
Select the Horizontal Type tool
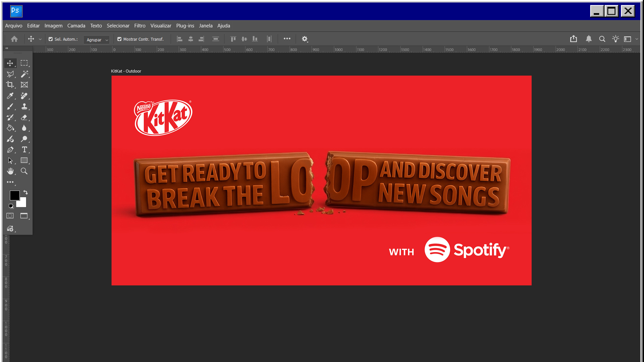24,150
